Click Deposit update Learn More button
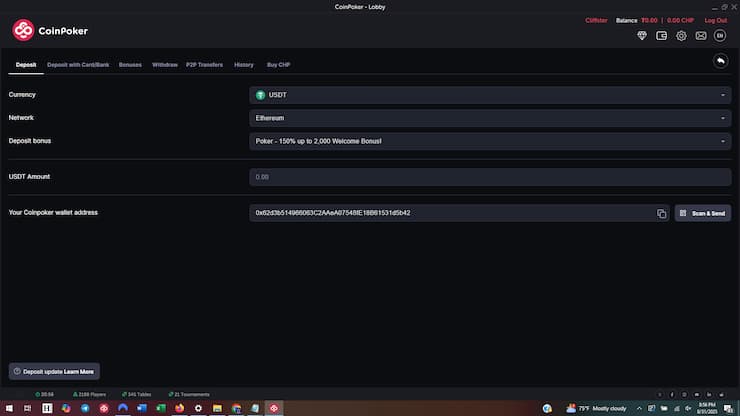The height and width of the screenshot is (416, 740). 54,372
